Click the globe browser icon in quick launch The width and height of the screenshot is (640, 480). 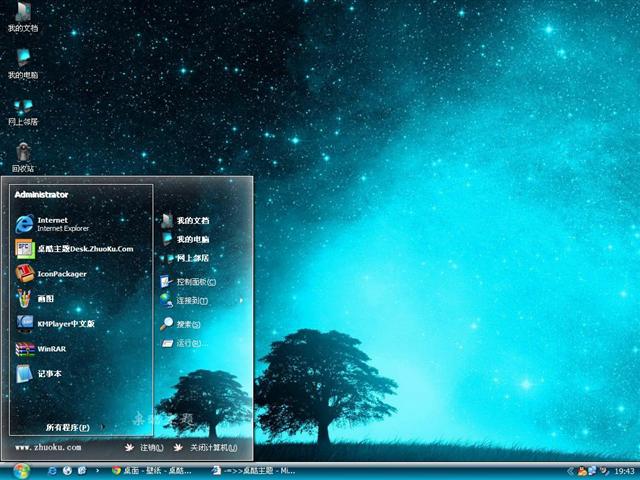click(x=67, y=471)
